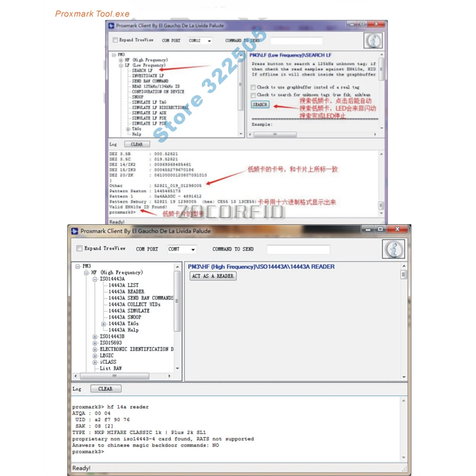The width and height of the screenshot is (476, 476).
Task: Click the horizontal scrollbar under the lower tree
Action: tap(115, 376)
